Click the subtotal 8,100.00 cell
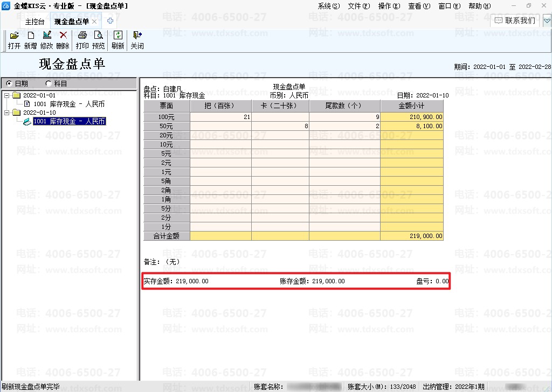The image size is (552, 392). [x=412, y=126]
